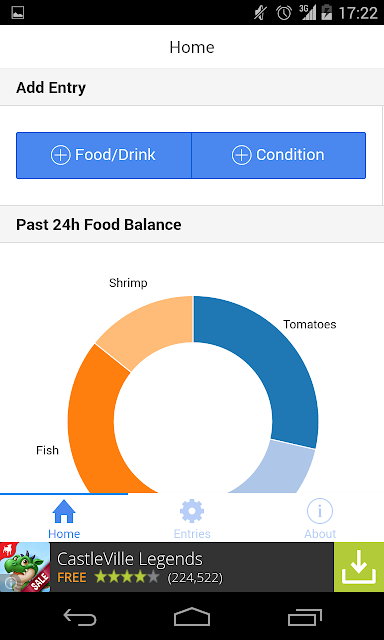Tap the Android home navigation icon
Image resolution: width=384 pixels, height=640 pixels.
192,616
